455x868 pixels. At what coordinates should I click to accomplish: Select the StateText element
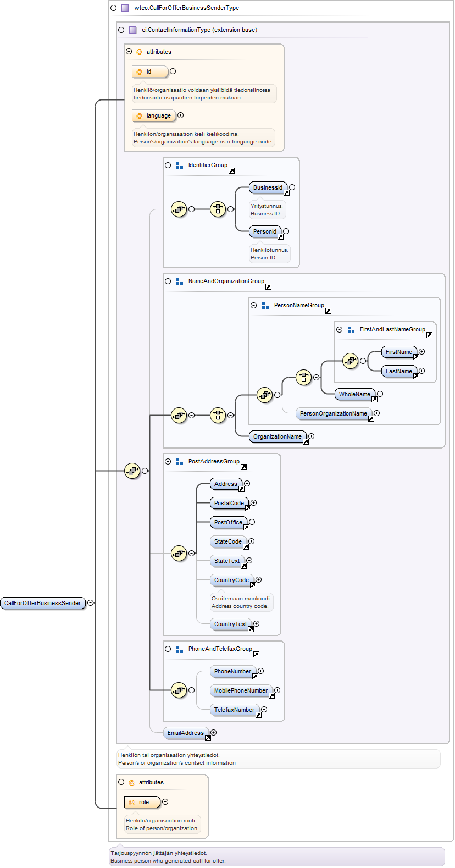click(227, 561)
